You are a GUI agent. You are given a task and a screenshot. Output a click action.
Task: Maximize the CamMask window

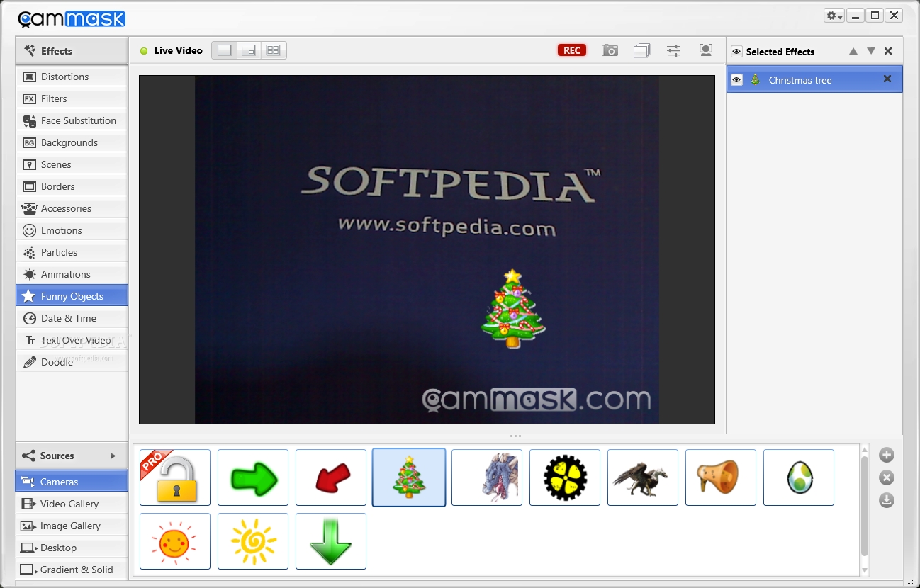click(x=875, y=15)
